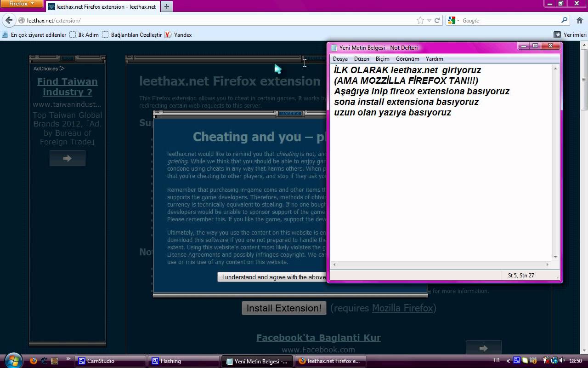588x368 pixels.
Task: Open the Yandex bookmark
Action: click(x=178, y=34)
